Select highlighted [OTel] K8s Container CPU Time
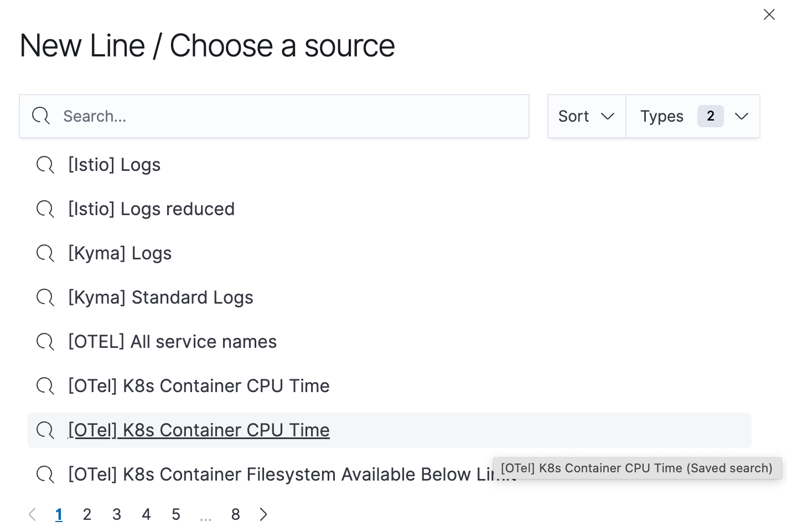787x532 pixels. pyautogui.click(x=199, y=430)
